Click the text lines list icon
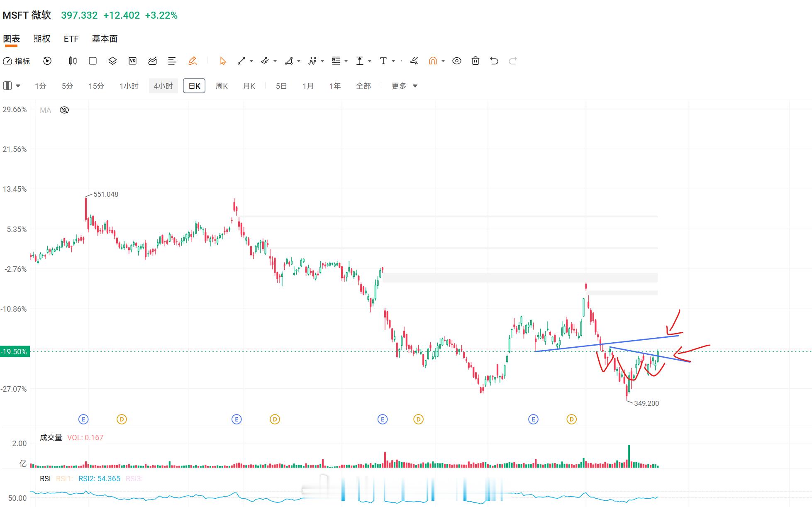This screenshot has height=507, width=812. pos(172,61)
